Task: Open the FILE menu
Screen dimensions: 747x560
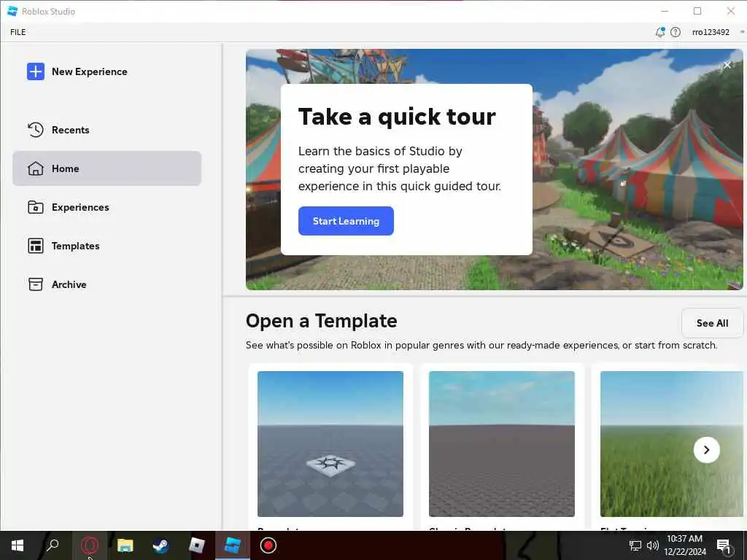Action: coord(18,32)
